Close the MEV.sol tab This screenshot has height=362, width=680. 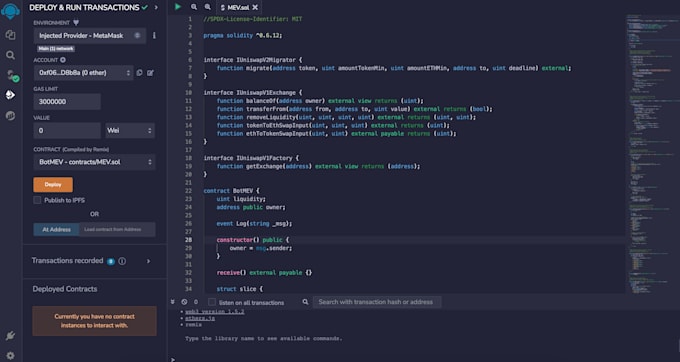pos(255,7)
